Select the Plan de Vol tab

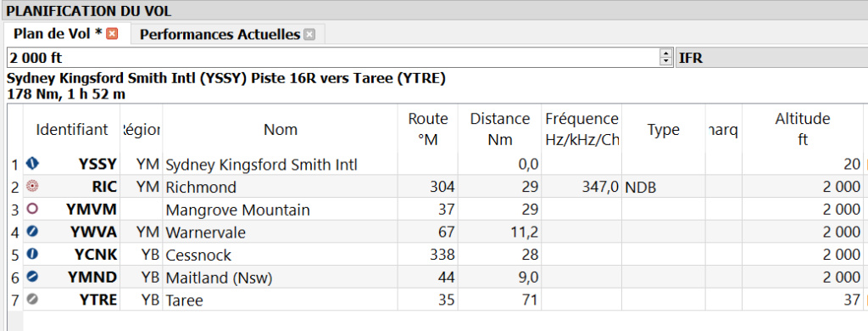click(x=58, y=34)
